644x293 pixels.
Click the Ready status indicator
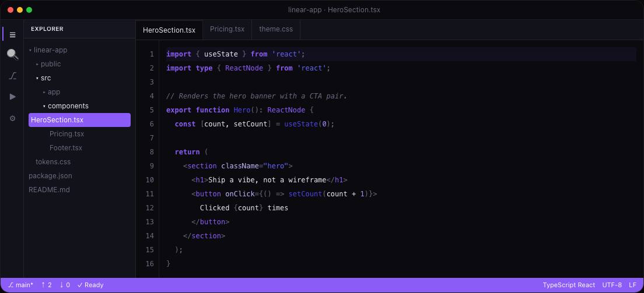pyautogui.click(x=90, y=285)
